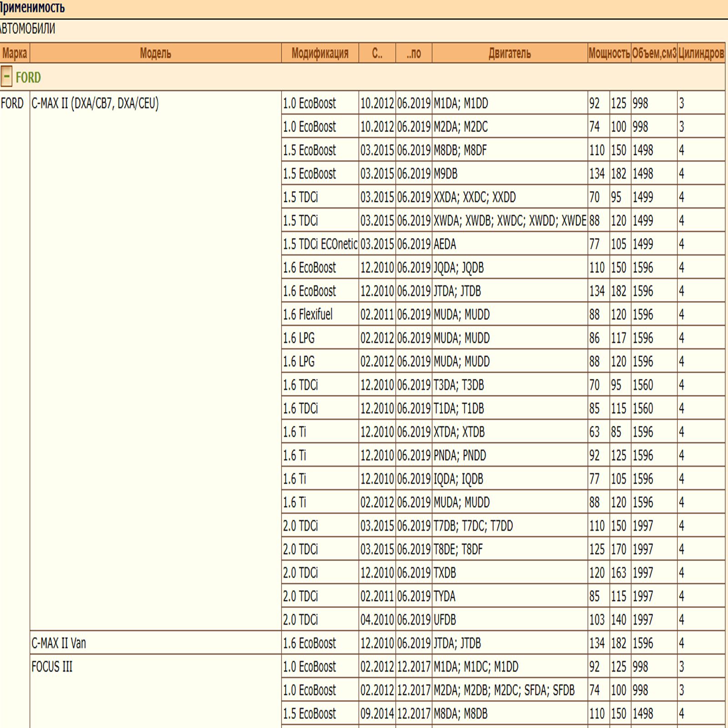728x728 pixels.
Task: Click the 1.5 TDCi ECOnetic modification row
Action: [x=320, y=244]
